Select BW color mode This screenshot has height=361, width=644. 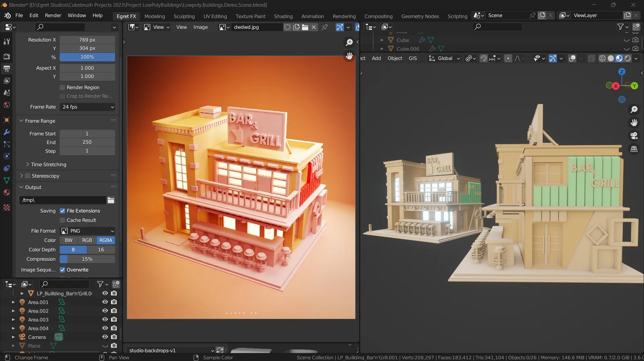[69, 240]
